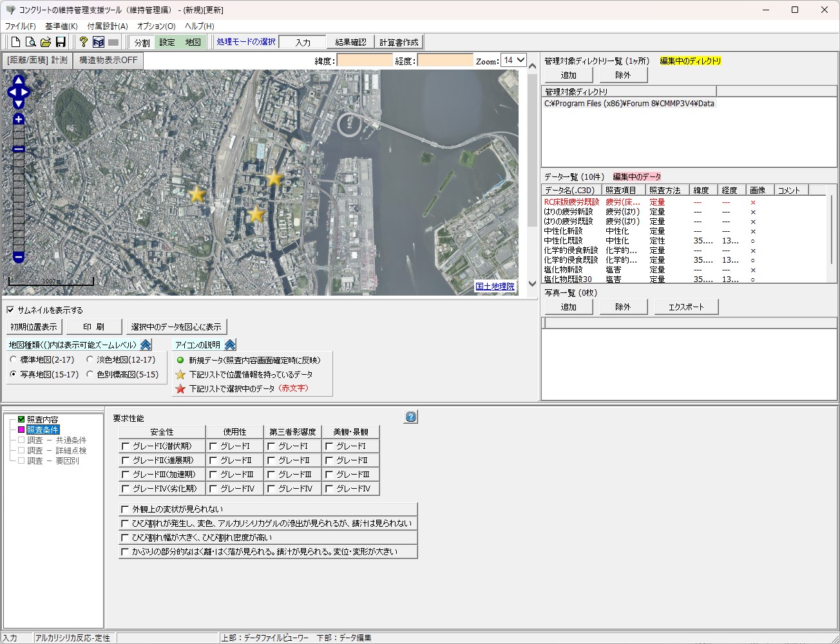Click the new file toolbar icon
The width and height of the screenshot is (840, 644).
[x=16, y=43]
